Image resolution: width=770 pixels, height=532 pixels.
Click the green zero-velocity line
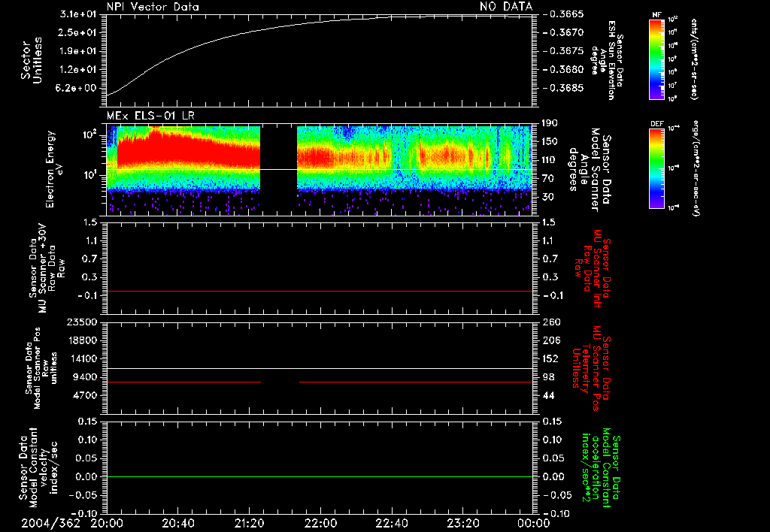pyautogui.click(x=319, y=476)
